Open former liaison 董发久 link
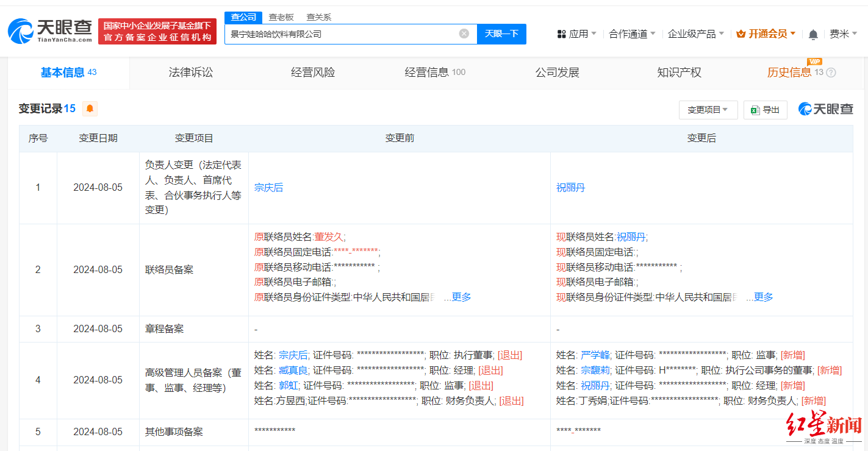 pos(329,237)
